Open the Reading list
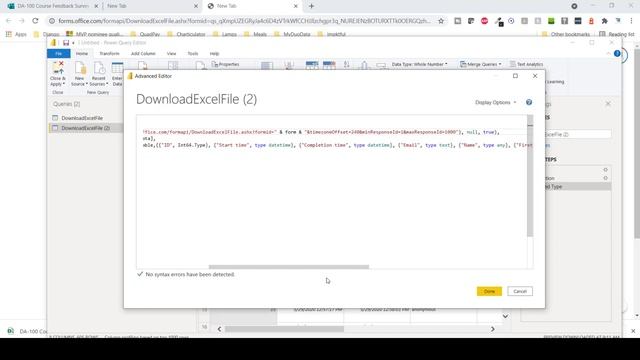The image size is (640, 360). (x=616, y=34)
